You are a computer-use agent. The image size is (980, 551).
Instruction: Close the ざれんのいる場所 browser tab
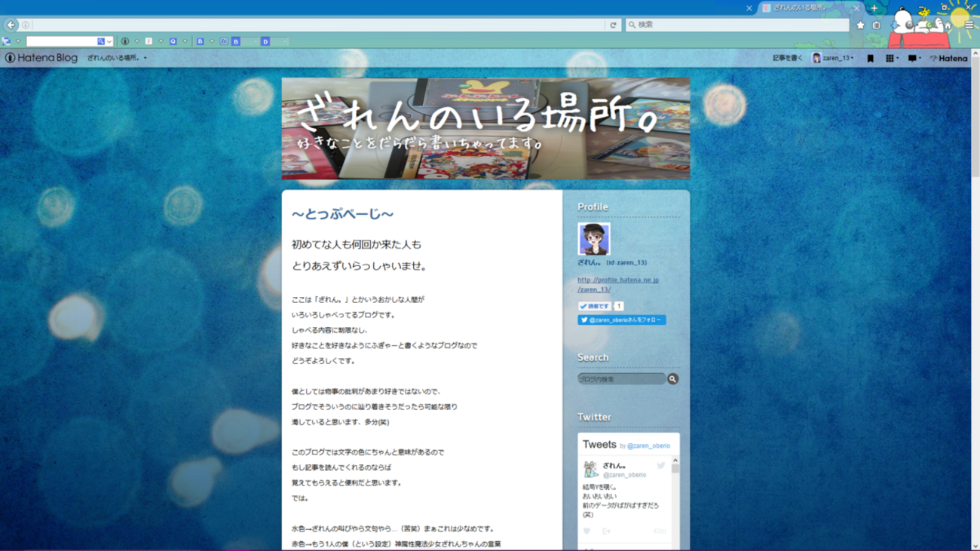click(x=856, y=8)
